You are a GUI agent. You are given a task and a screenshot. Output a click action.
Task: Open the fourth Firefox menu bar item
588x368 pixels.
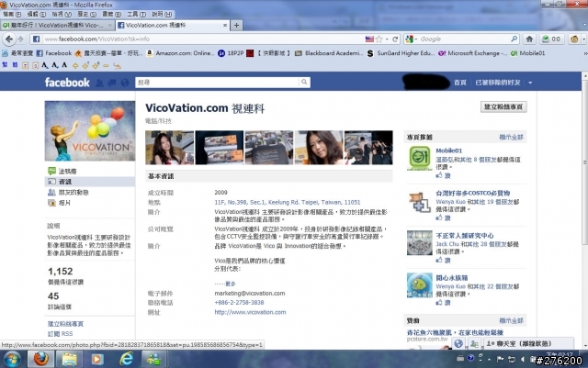[86, 15]
